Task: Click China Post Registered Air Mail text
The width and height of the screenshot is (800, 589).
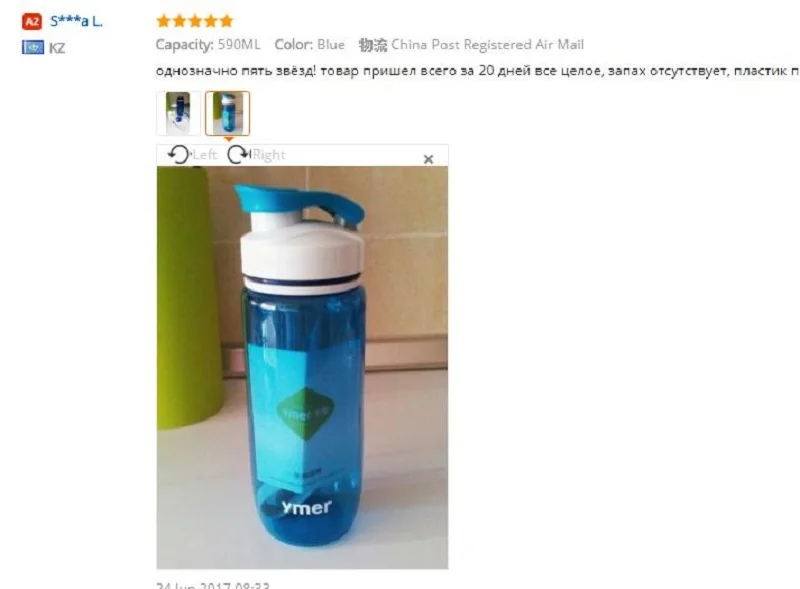Action: [x=487, y=45]
